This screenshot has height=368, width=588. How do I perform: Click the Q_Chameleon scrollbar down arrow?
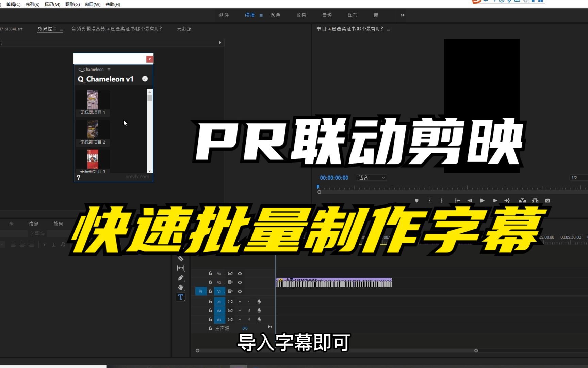tap(150, 171)
